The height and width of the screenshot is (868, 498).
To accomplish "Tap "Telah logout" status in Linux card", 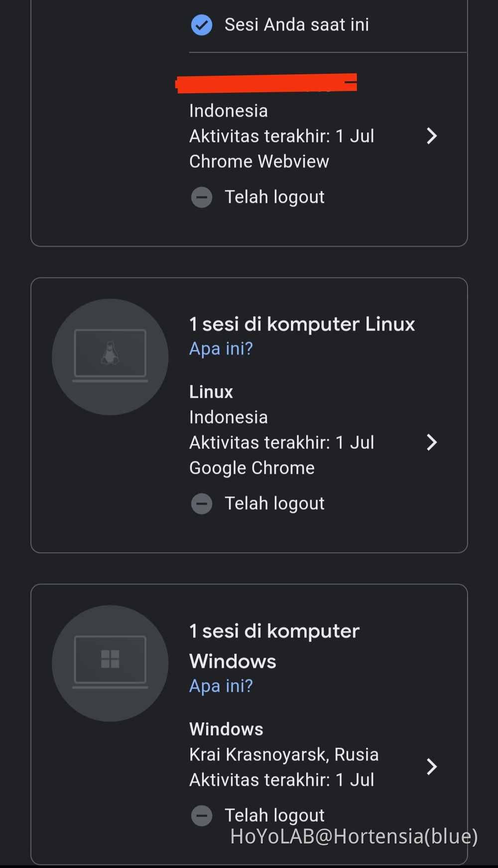I will point(274,504).
